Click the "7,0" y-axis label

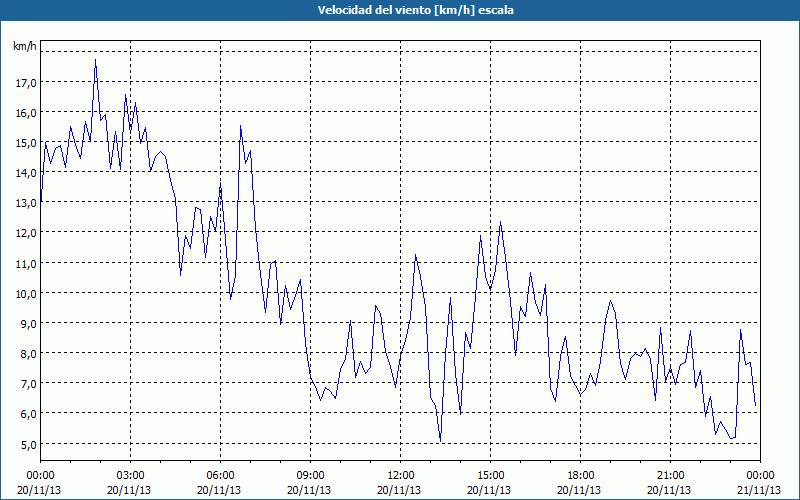point(28,384)
